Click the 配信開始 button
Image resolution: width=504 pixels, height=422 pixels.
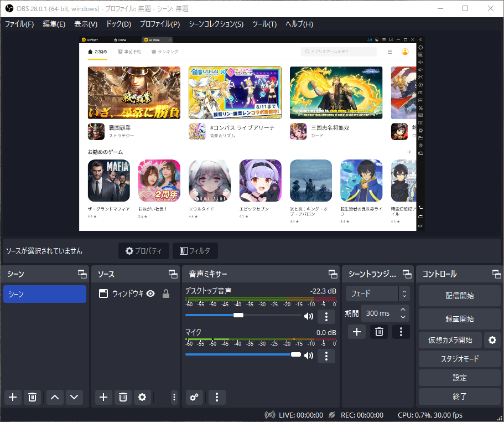point(459,296)
